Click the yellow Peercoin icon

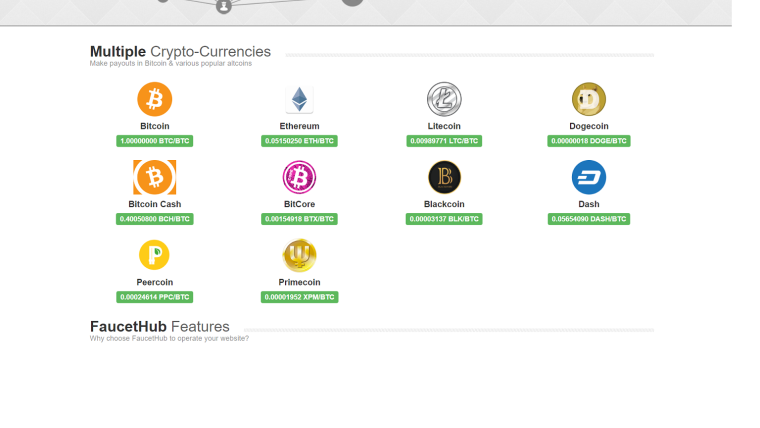[155, 255]
